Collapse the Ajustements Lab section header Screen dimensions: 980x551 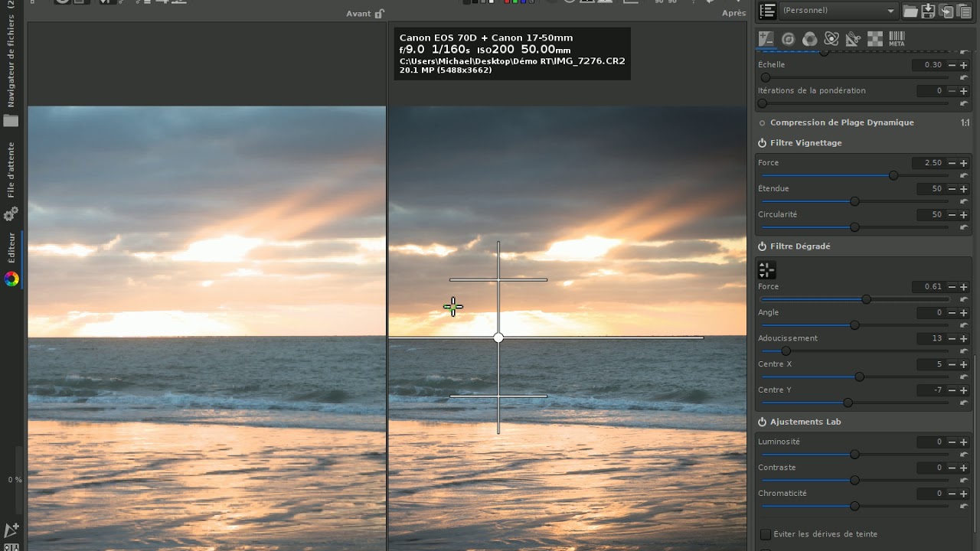[x=805, y=422]
